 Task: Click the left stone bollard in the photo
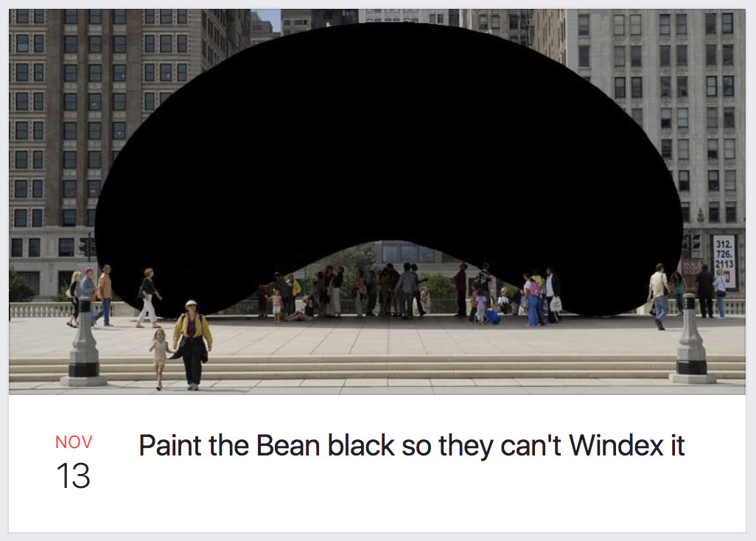pos(84,342)
